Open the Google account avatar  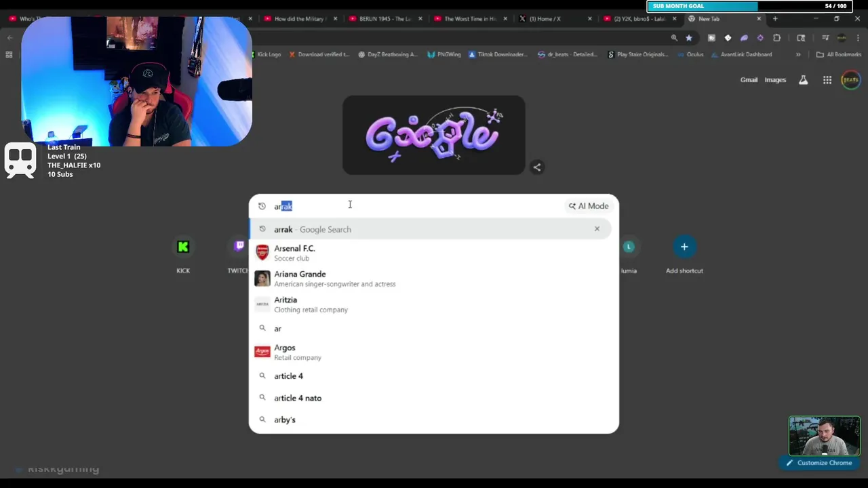pyautogui.click(x=850, y=80)
